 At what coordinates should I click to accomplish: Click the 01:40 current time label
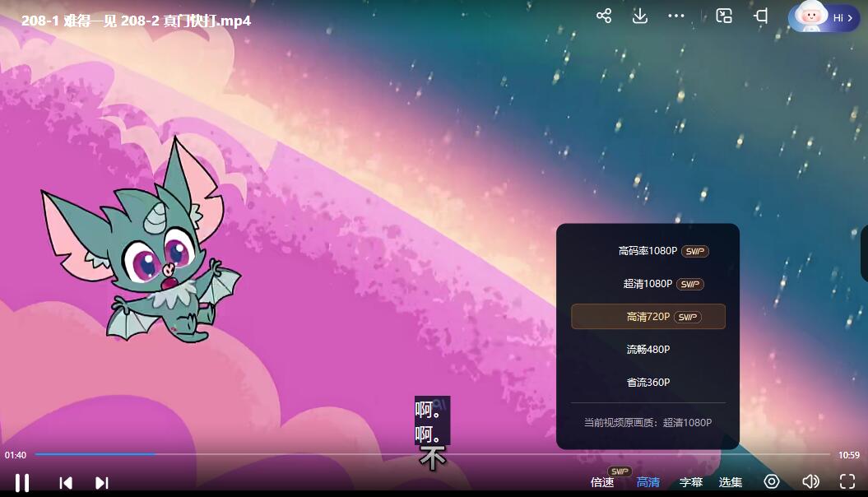point(16,455)
